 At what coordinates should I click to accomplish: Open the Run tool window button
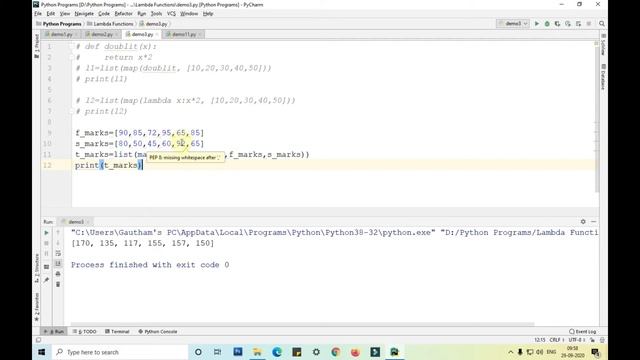[x=54, y=331]
